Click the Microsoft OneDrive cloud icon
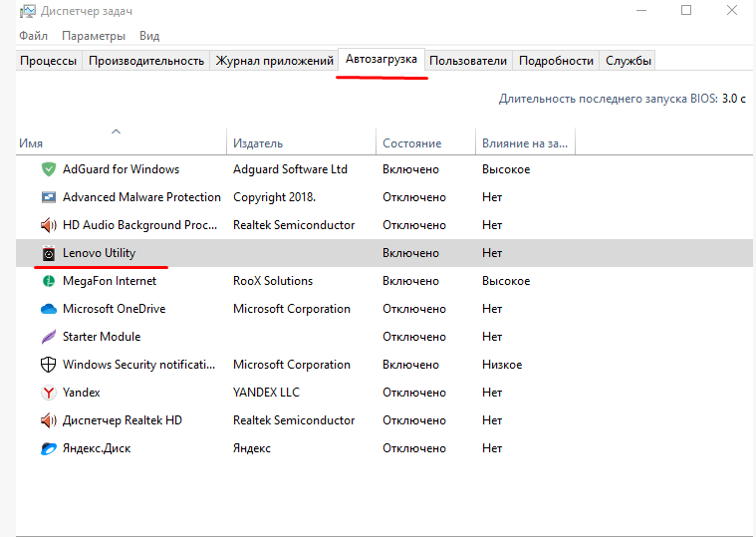The width and height of the screenshot is (756, 537). click(x=49, y=309)
